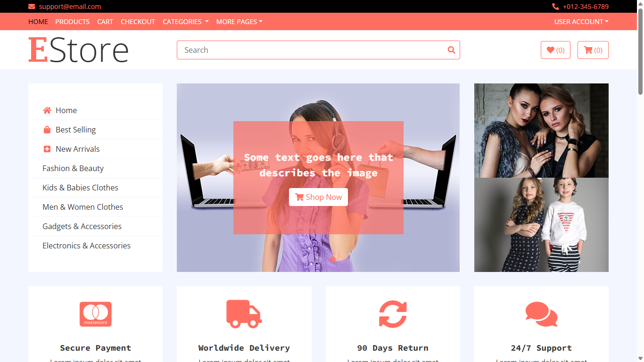Open the shopping cart icon in the header
The height and width of the screenshot is (362, 644).
[x=589, y=49]
